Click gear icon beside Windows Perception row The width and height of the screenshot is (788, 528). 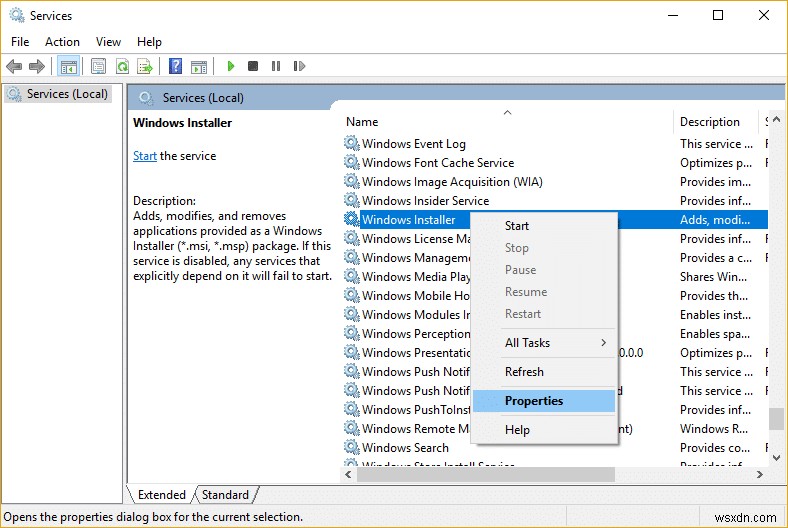click(352, 333)
